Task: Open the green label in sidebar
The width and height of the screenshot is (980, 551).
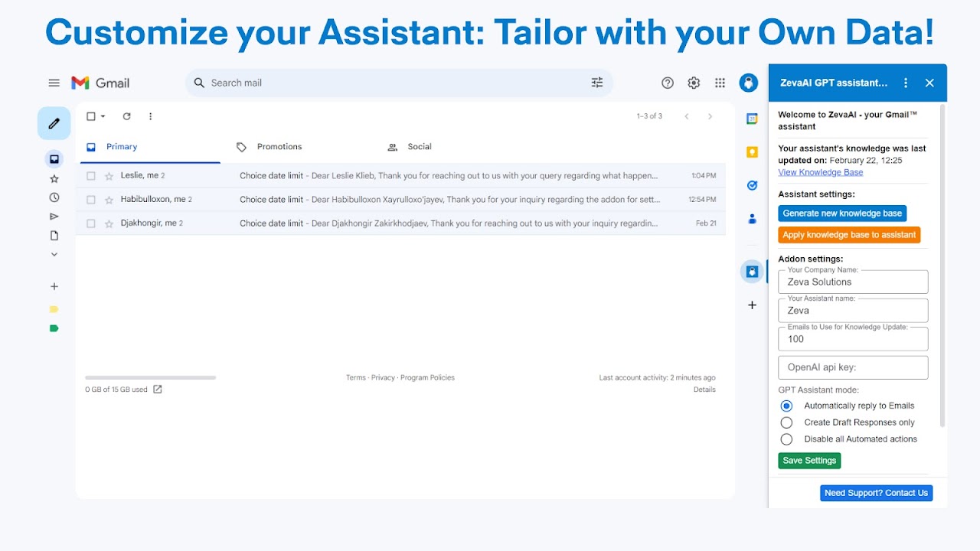Action: (54, 328)
